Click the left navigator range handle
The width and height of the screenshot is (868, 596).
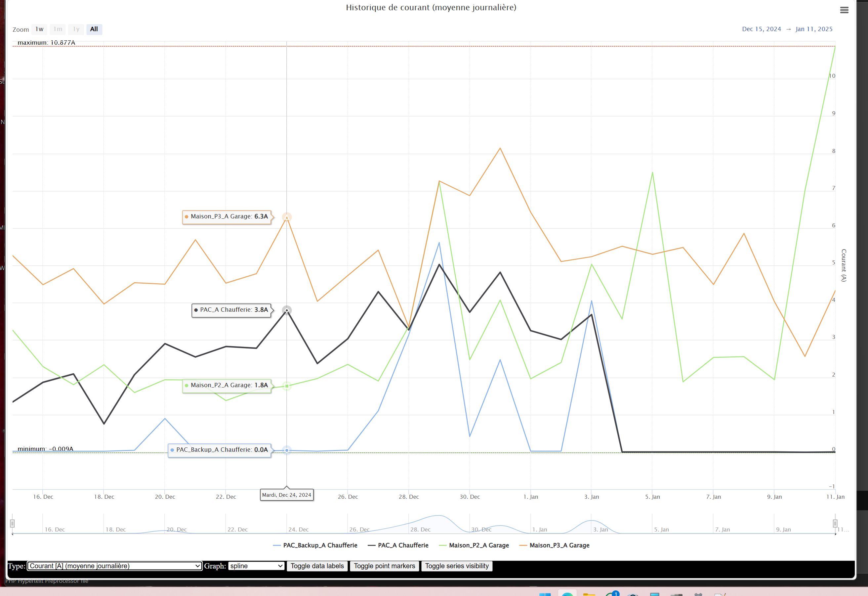pyautogui.click(x=12, y=524)
